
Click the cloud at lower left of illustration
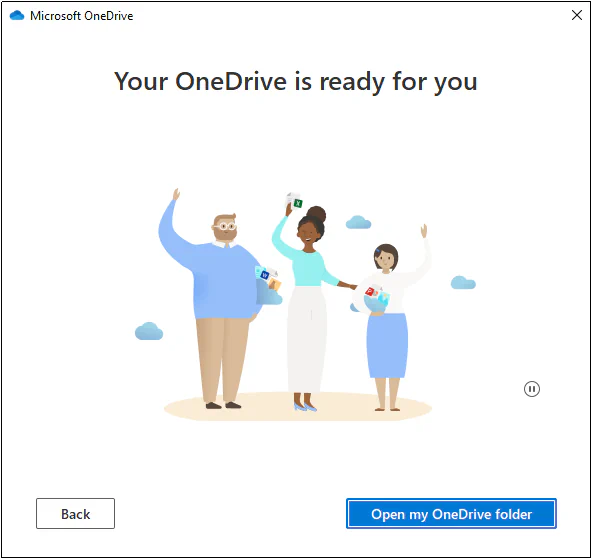point(149,331)
